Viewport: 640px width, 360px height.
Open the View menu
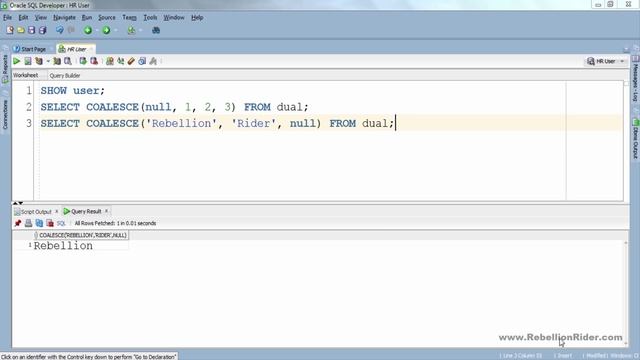(40, 18)
